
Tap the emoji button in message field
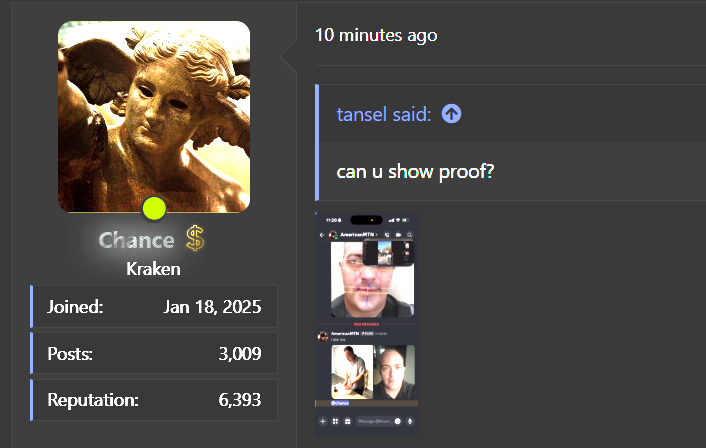click(398, 421)
